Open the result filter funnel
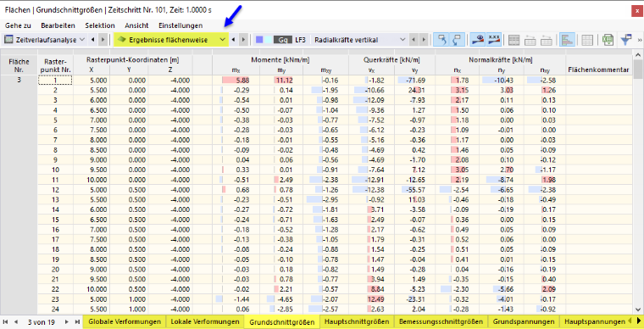This screenshot has height=329, width=644. point(626,40)
